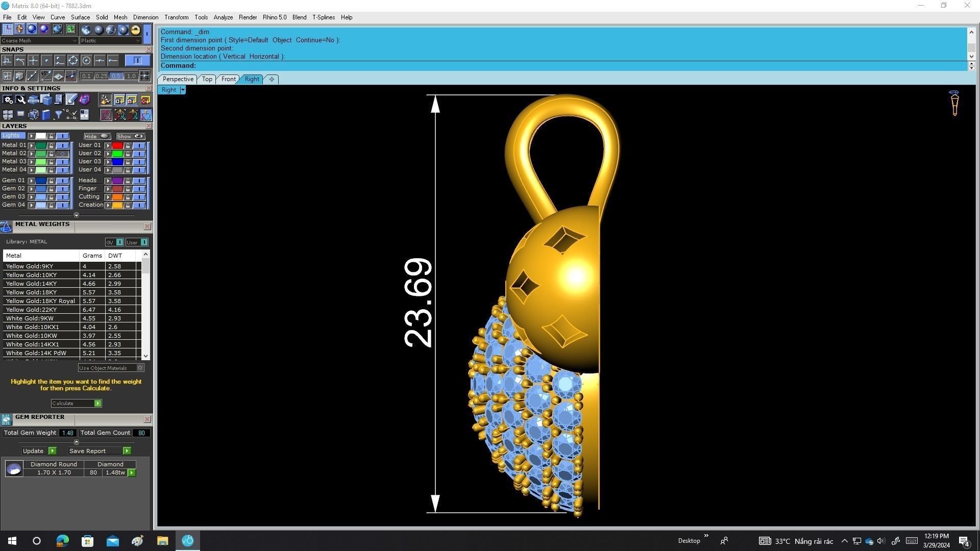Enable the Midpoint snap icon

[100, 60]
